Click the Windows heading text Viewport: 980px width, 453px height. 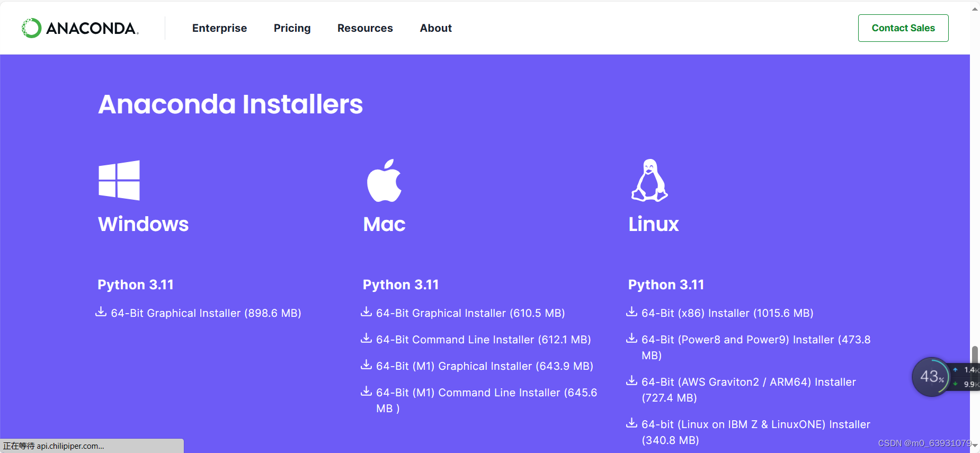(x=143, y=224)
